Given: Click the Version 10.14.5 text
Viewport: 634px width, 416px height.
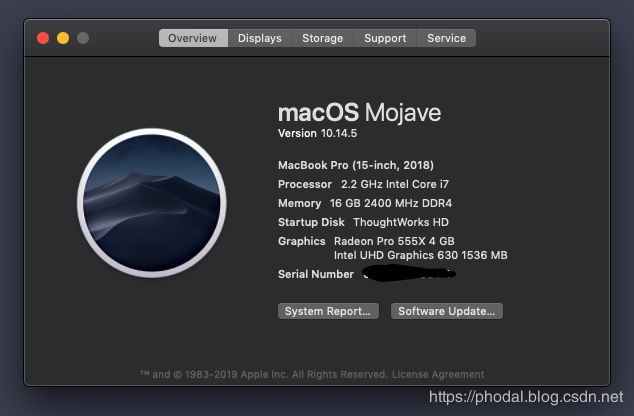Looking at the screenshot, I should pos(317,133).
